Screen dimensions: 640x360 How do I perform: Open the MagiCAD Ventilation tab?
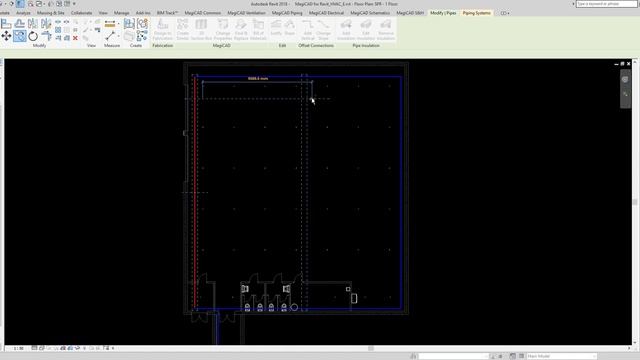pyautogui.click(x=246, y=13)
